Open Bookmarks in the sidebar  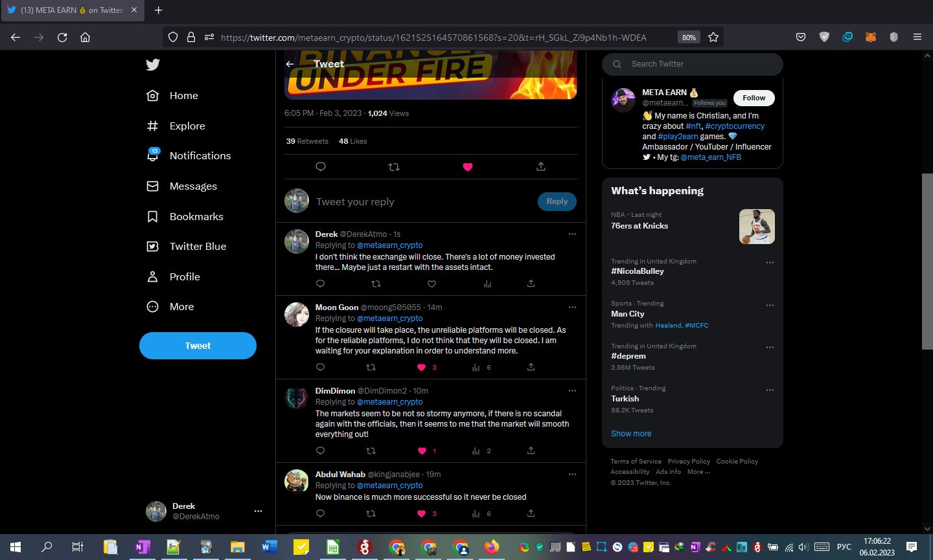click(185, 216)
